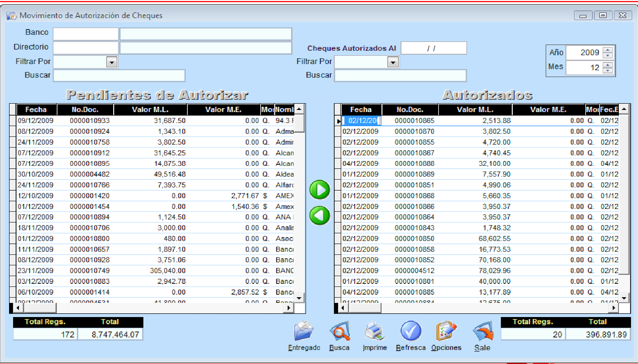Click green left arrow to unauthorize cheque

point(320,215)
